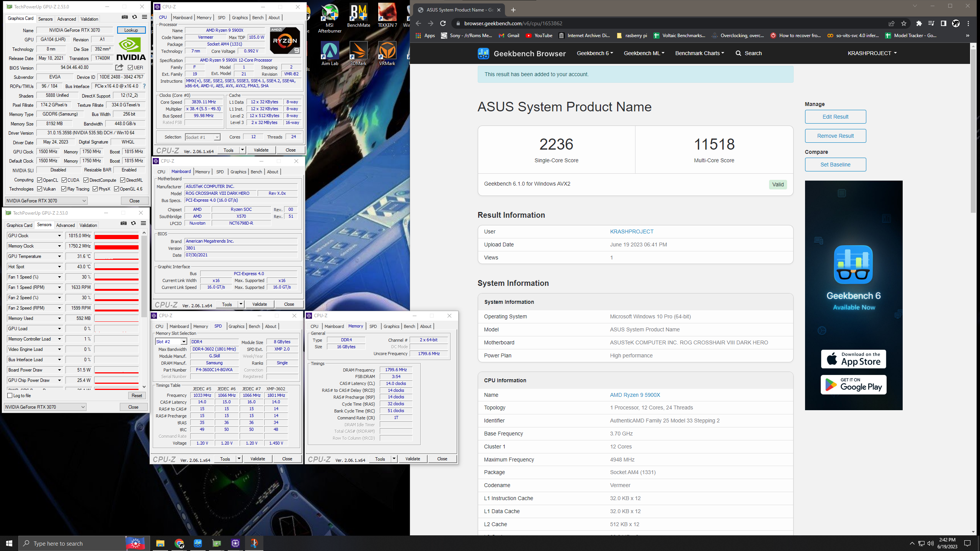The height and width of the screenshot is (551, 980).
Task: Open the GPU-Z hamburger menu in Graphics Card window
Action: click(x=144, y=17)
